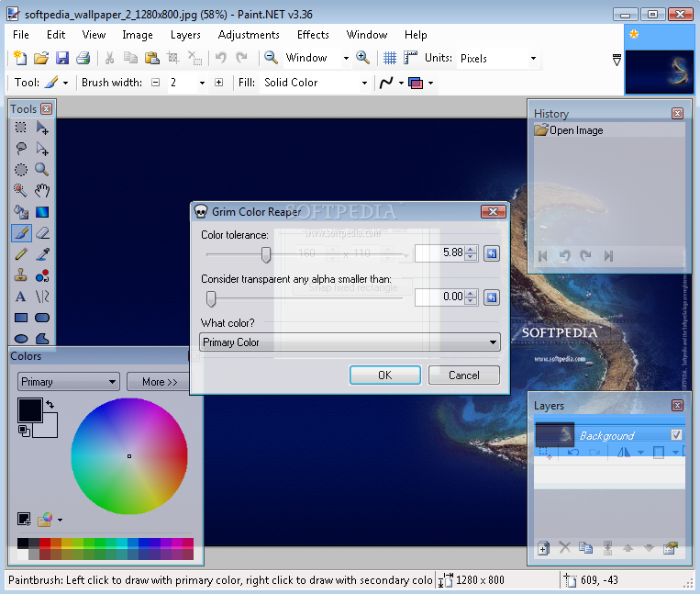700x594 pixels.
Task: Select the Lasso Select tool
Action: pos(20,149)
